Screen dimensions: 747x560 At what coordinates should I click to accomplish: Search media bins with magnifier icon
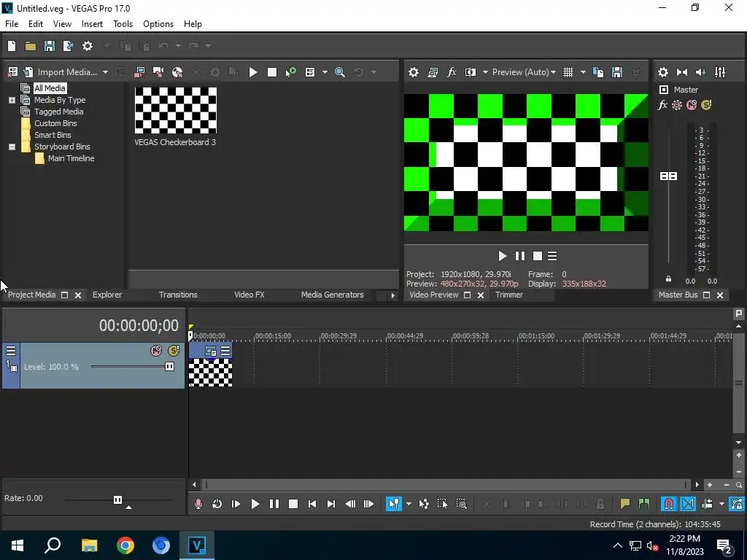[x=340, y=72]
